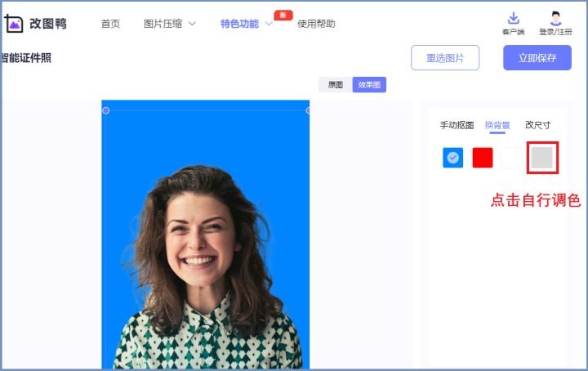
Task: Open the 使用帮助 menu item
Action: (x=316, y=24)
